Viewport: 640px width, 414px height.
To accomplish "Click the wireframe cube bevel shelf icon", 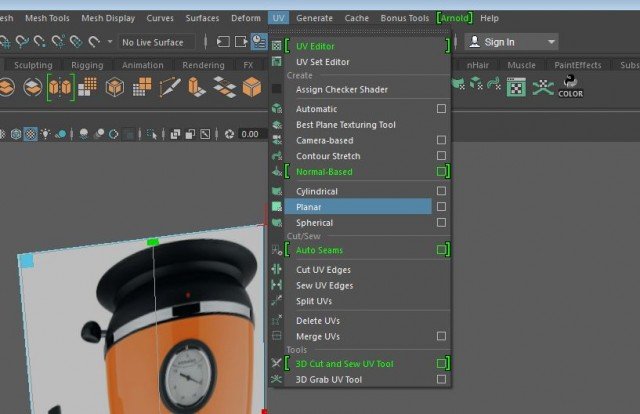I will [116, 88].
